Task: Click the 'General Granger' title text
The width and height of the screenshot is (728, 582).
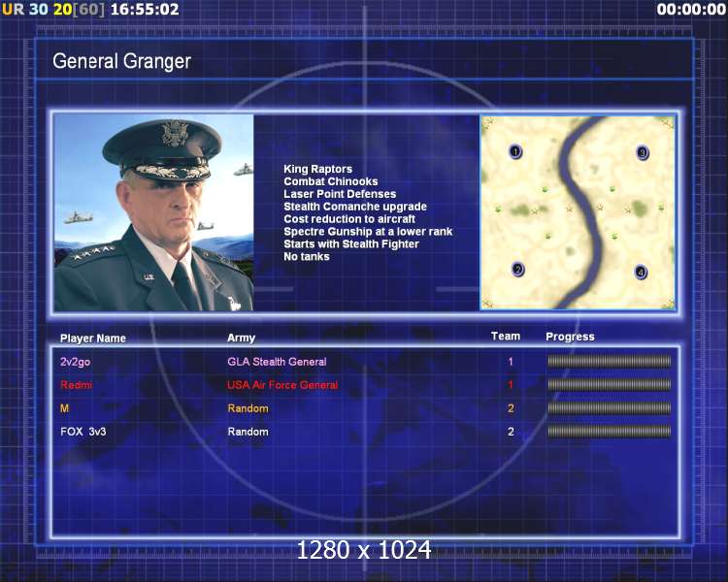Action: point(121,61)
